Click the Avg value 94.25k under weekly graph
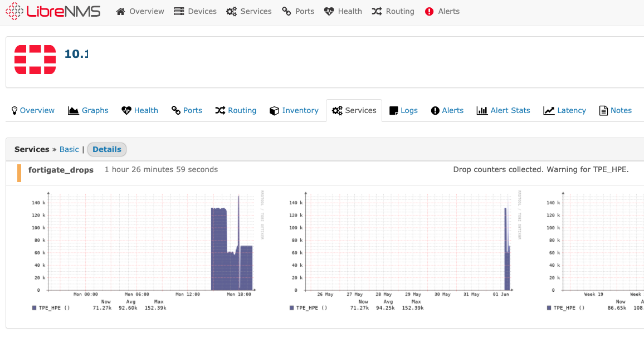Viewport: 644px width, 338px height. coord(386,307)
